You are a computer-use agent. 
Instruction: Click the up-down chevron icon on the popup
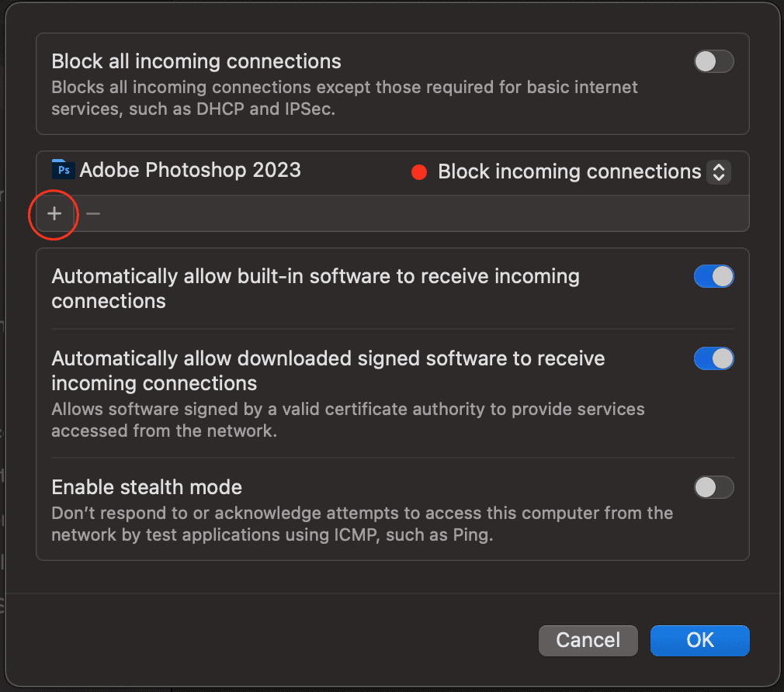[x=719, y=171]
